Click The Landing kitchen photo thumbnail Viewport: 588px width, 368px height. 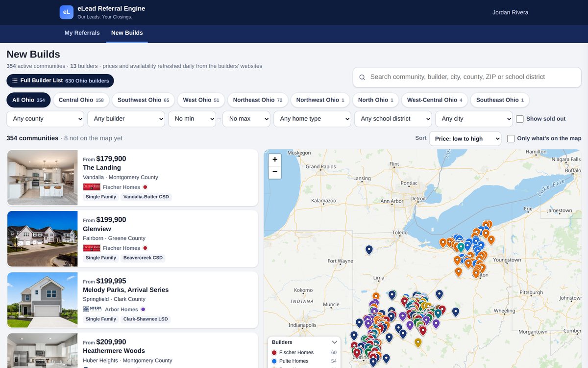[43, 178]
